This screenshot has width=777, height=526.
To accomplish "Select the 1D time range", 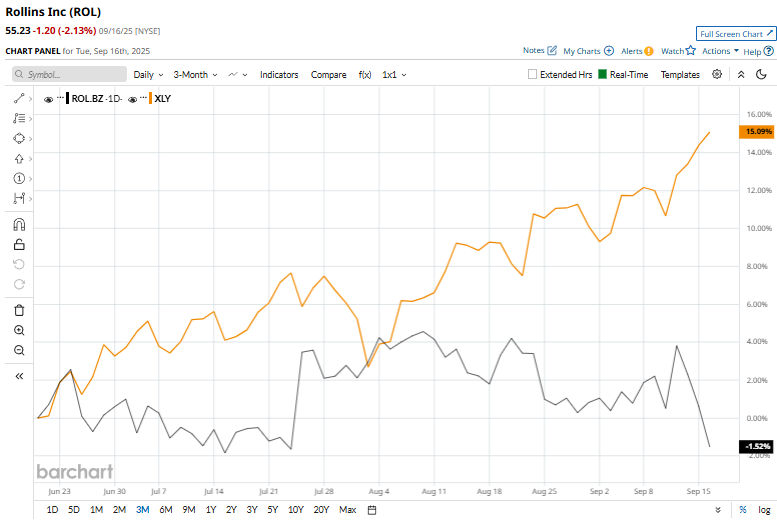I will (52, 510).
